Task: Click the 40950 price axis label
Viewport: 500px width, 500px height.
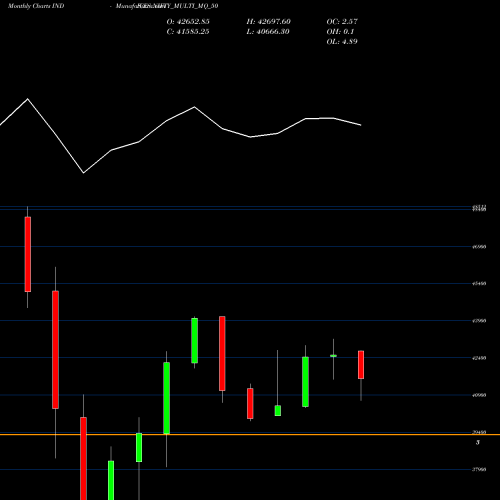Action: [x=479, y=395]
